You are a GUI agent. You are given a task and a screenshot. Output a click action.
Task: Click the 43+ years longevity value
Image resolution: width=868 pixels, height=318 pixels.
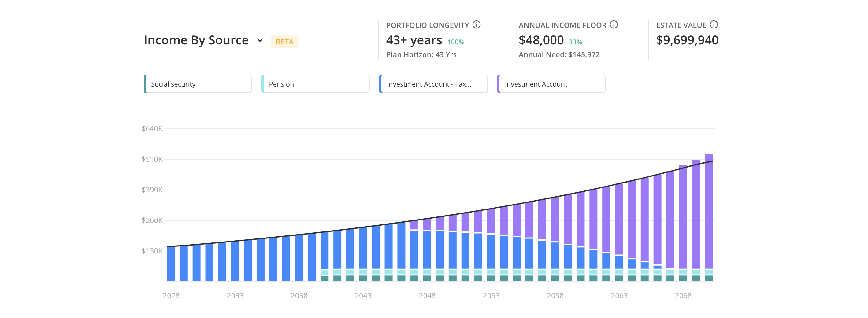click(x=414, y=40)
